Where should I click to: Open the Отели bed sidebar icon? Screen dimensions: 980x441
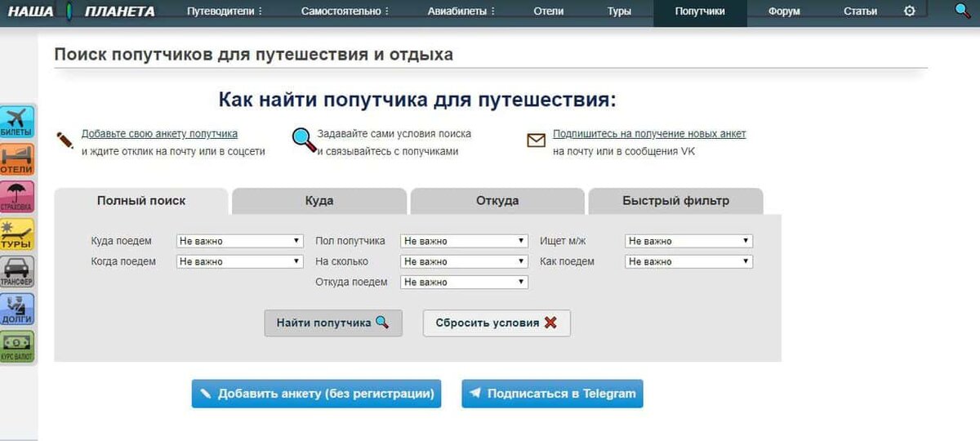[17, 160]
